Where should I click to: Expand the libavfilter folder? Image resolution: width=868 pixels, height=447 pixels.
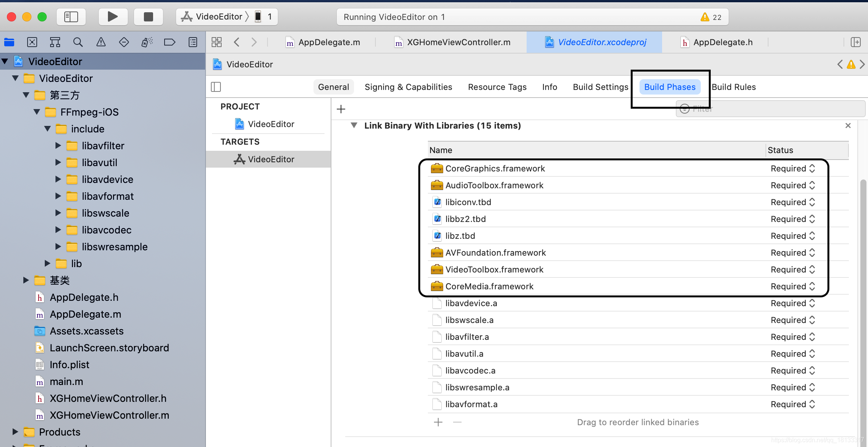58,145
